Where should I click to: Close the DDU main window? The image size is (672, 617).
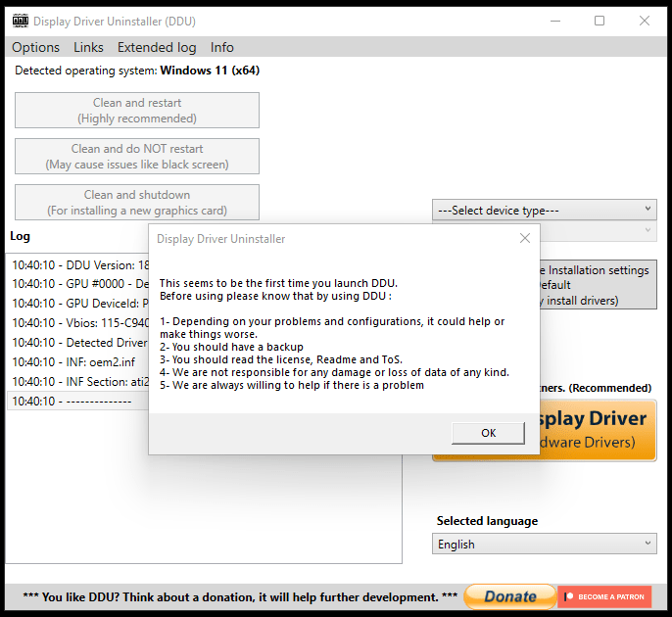[x=644, y=21]
